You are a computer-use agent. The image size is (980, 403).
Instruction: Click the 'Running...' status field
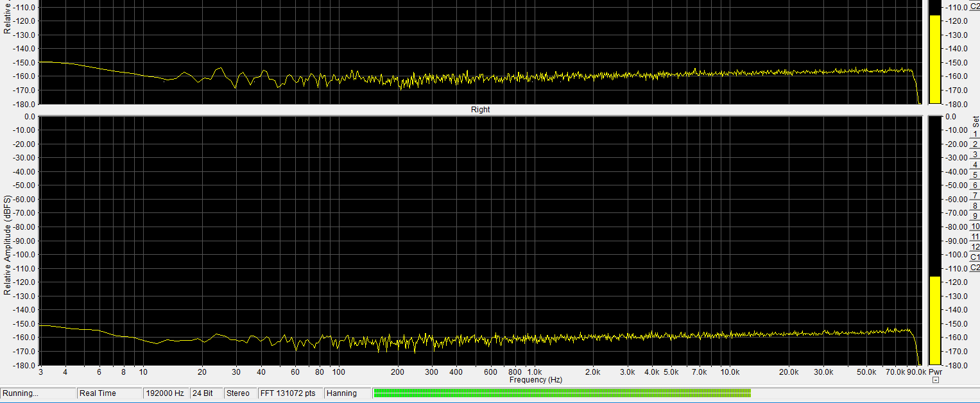point(39,393)
